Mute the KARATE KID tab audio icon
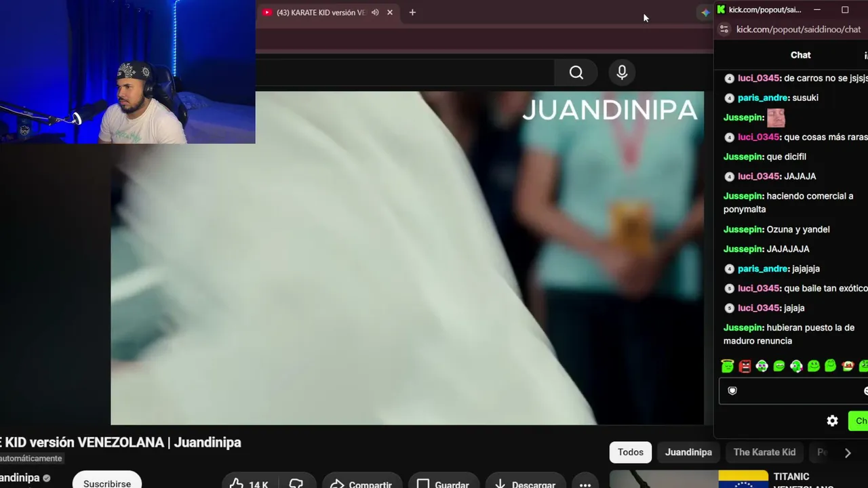The height and width of the screenshot is (488, 868). click(375, 12)
